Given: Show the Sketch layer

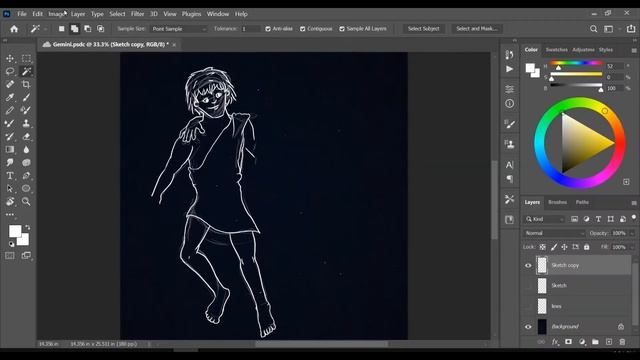Looking at the screenshot, I should point(528,286).
